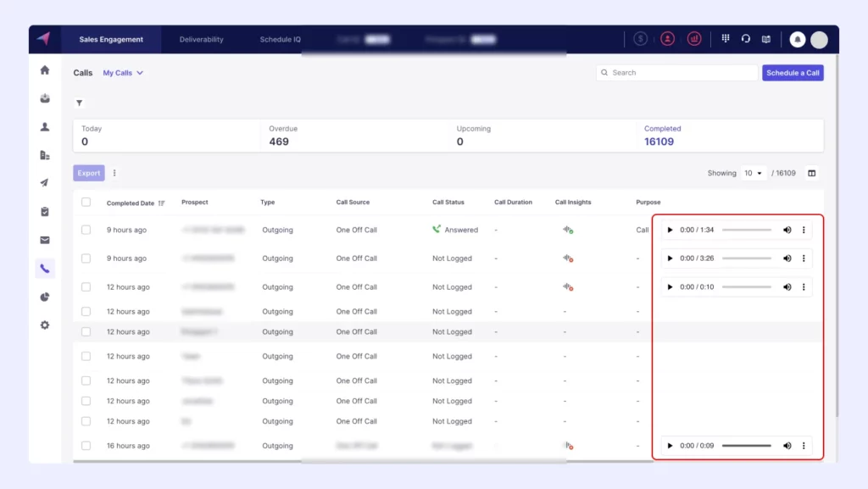Select the Today calls summary card
The width and height of the screenshot is (868, 489).
(x=167, y=136)
